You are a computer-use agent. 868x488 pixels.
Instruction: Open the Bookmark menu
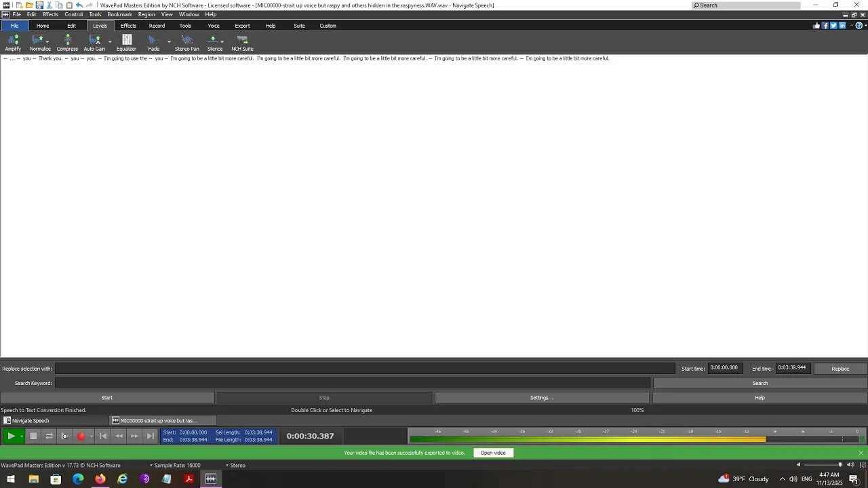pyautogui.click(x=119, y=14)
